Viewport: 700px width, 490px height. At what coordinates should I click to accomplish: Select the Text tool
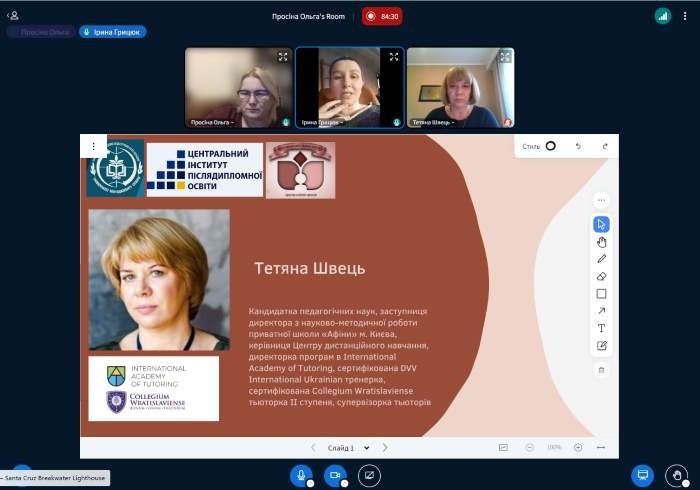601,328
